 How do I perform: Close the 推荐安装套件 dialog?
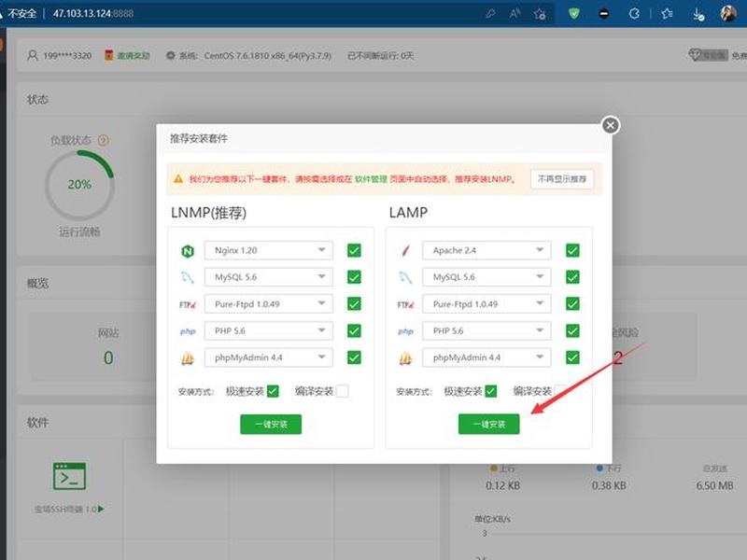611,125
